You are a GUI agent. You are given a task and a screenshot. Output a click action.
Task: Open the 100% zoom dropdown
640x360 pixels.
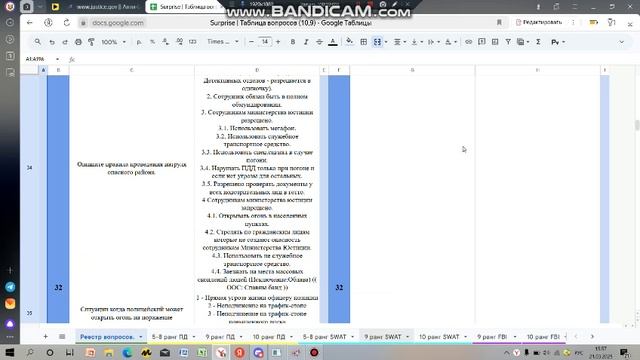114,42
